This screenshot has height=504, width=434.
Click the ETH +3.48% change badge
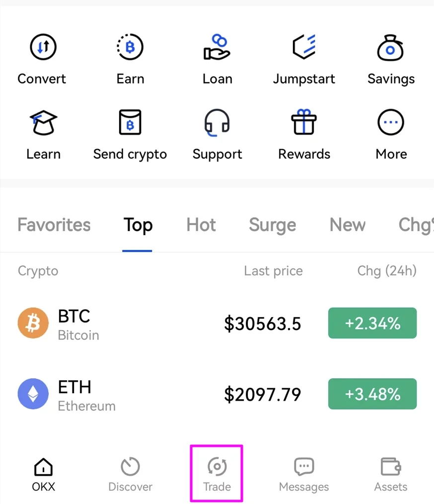click(x=372, y=394)
